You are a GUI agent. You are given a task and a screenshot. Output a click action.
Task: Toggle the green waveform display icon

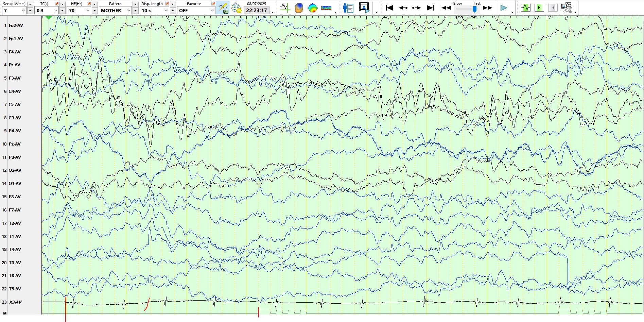click(x=526, y=7)
